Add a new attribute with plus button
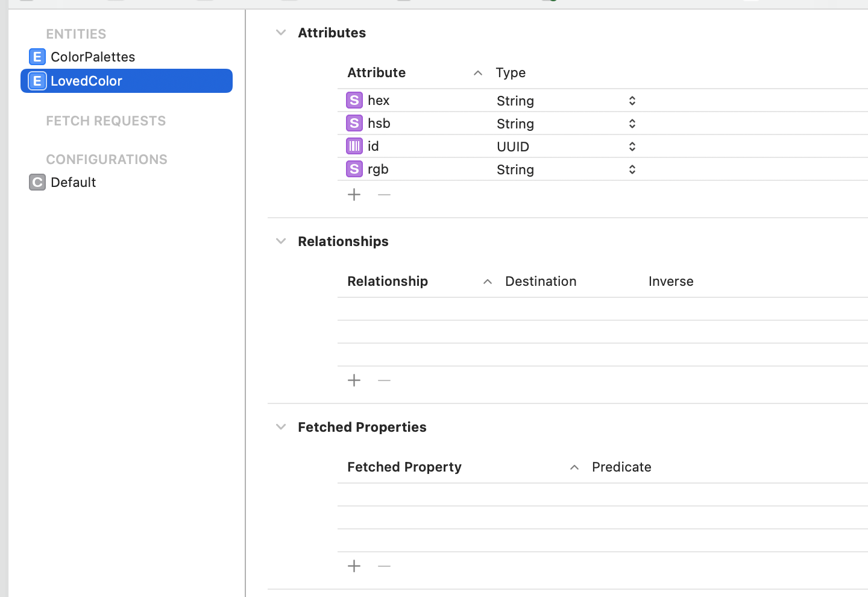The image size is (868, 597). click(x=354, y=194)
